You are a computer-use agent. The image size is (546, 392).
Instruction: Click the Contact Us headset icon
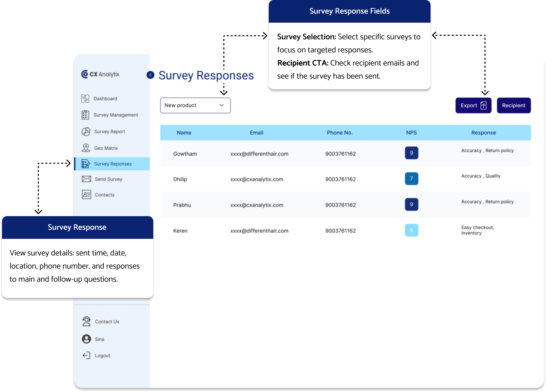86,321
